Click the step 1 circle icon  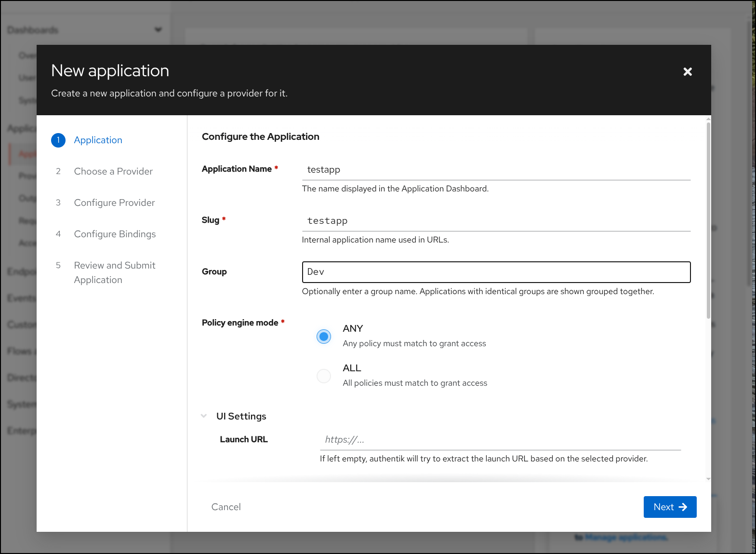click(x=58, y=140)
